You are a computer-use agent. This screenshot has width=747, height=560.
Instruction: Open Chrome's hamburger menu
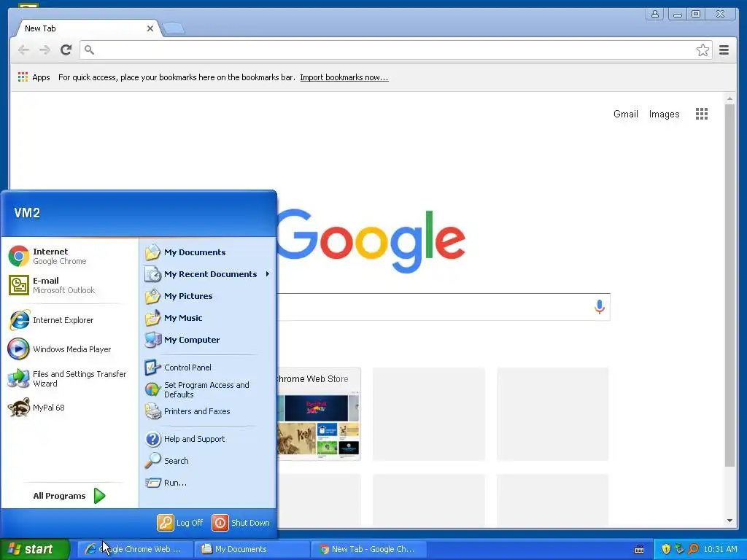coord(724,50)
